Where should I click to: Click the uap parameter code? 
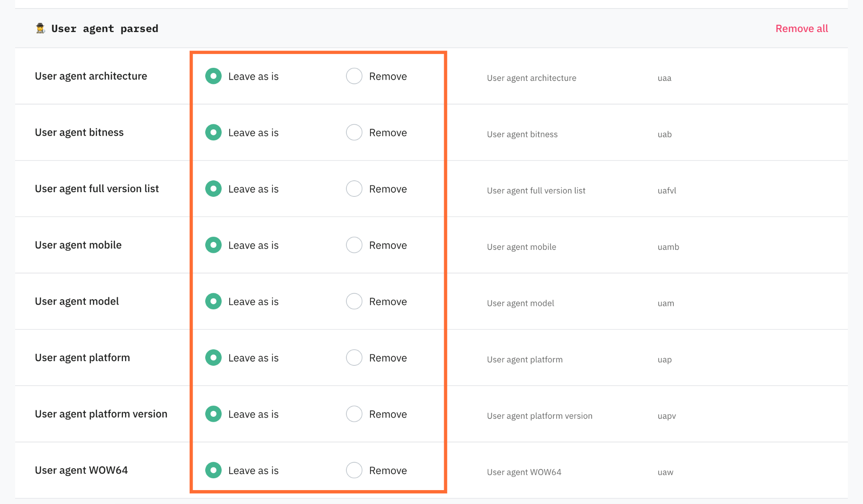[665, 360]
